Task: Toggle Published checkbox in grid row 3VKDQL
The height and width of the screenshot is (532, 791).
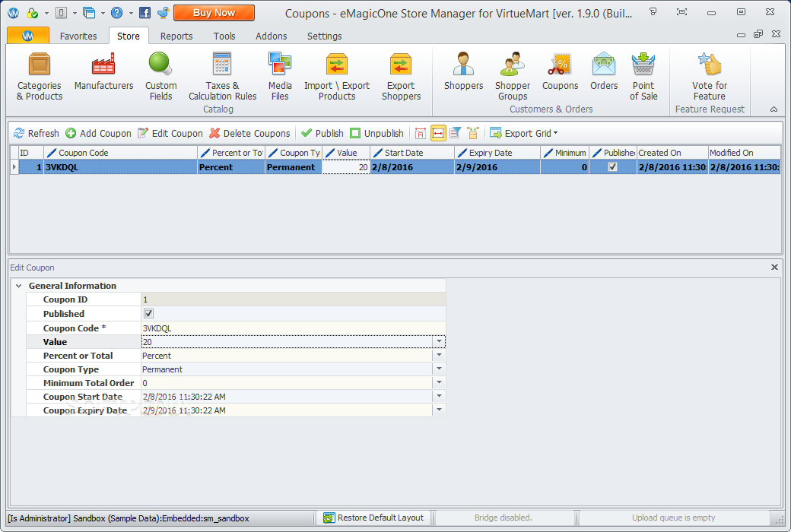Action: point(612,167)
